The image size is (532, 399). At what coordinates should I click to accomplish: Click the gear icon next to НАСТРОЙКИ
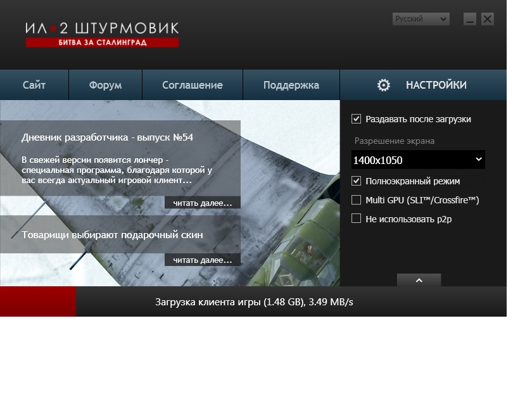[x=383, y=85]
